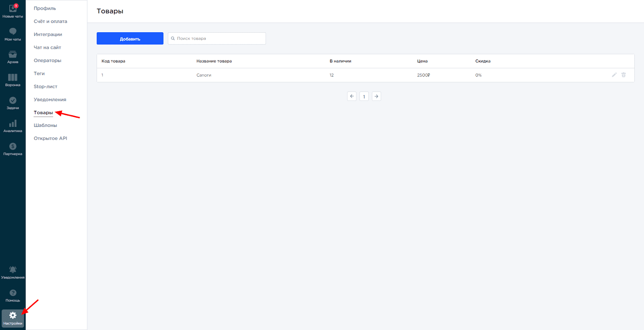Viewport: 644px width, 330px height.
Task: Open the My chats icon
Action: click(12, 32)
